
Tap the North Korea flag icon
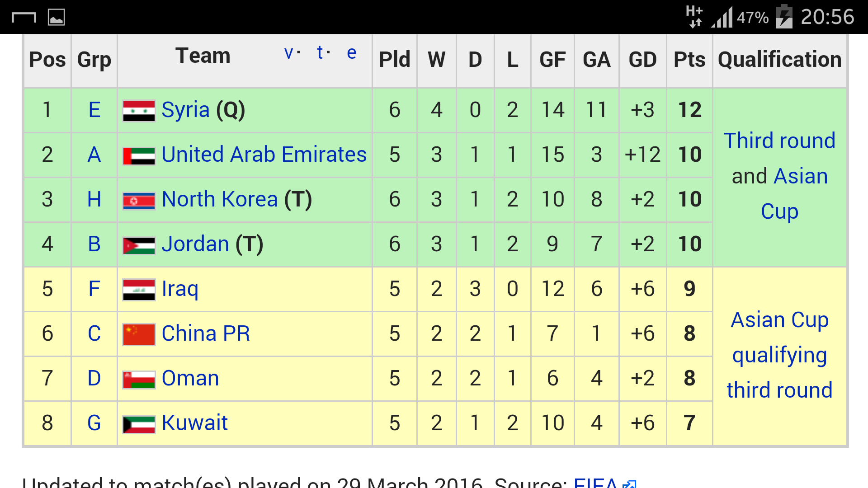click(x=139, y=200)
